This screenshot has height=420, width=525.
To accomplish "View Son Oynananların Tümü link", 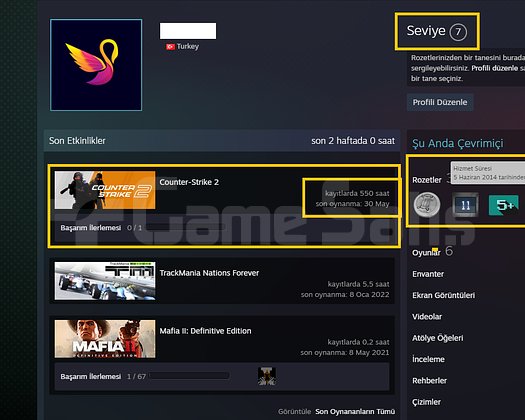I will point(355,411).
